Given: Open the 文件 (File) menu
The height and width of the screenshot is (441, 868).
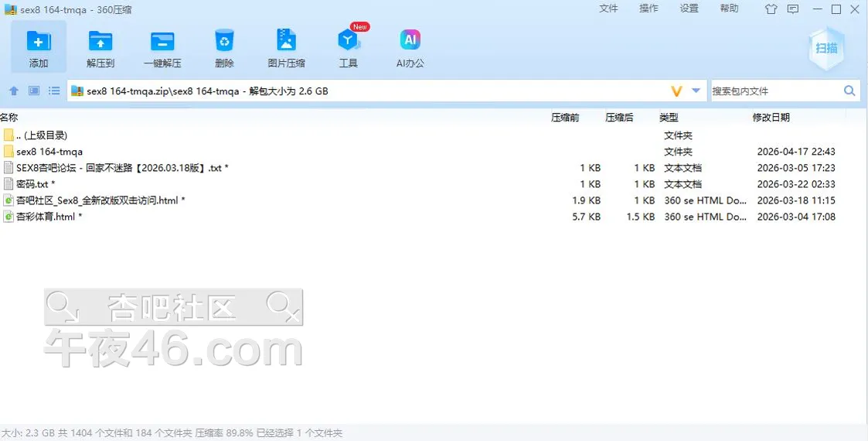Looking at the screenshot, I should click(608, 9).
